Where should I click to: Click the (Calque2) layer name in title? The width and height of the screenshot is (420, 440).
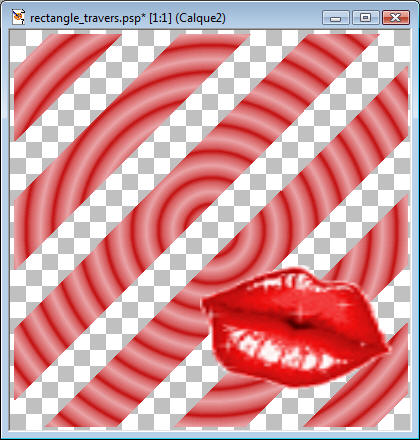[x=200, y=18]
